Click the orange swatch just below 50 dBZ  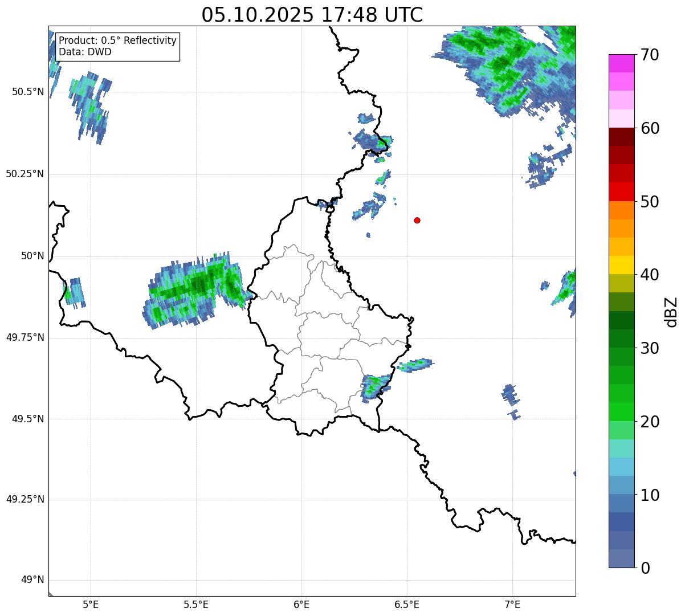(x=621, y=210)
